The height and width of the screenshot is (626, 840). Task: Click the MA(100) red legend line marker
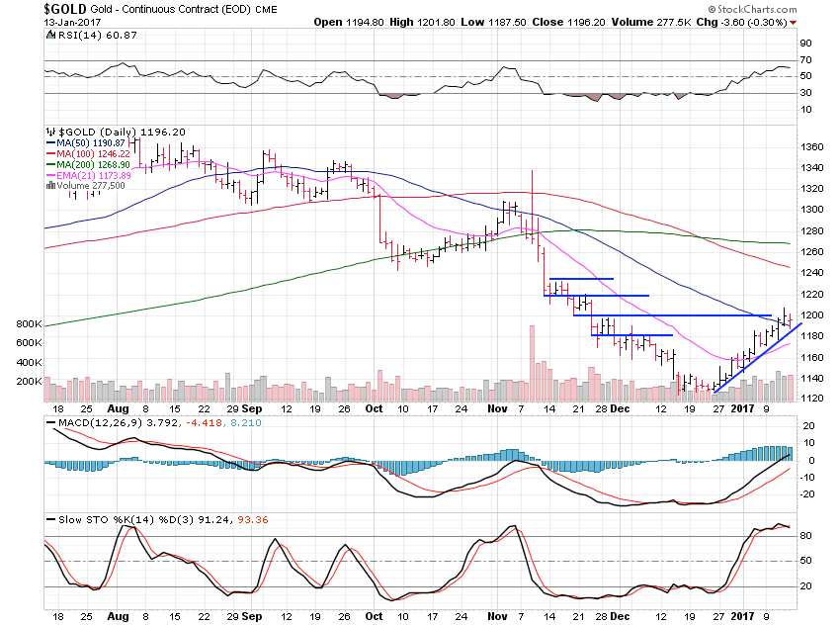point(50,154)
